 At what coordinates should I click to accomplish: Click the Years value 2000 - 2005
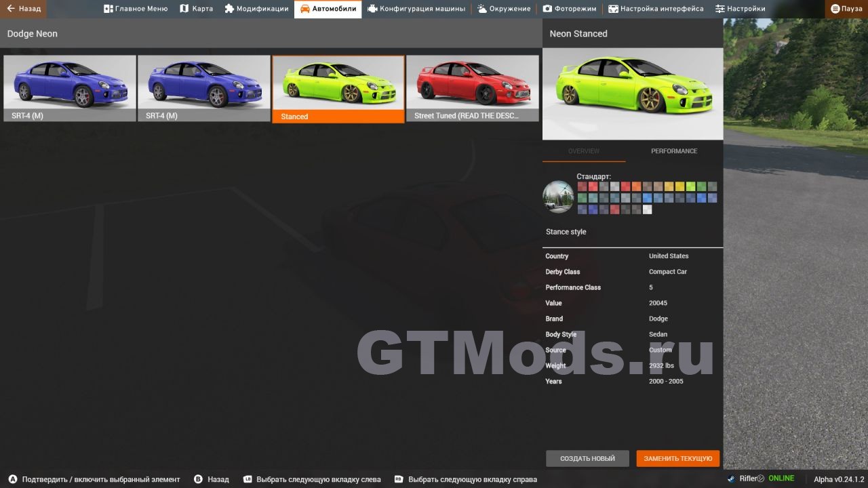[x=666, y=381]
